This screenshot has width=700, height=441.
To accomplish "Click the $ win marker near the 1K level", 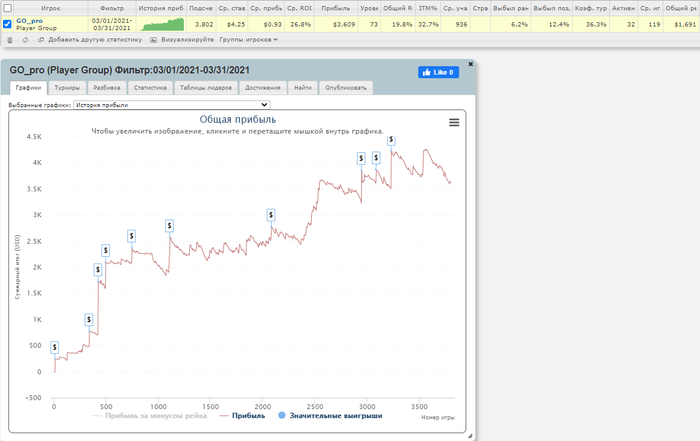I will coord(89,320).
